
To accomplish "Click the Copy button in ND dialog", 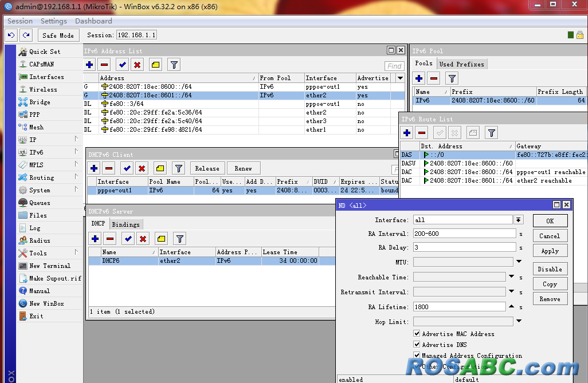I will pos(550,284).
